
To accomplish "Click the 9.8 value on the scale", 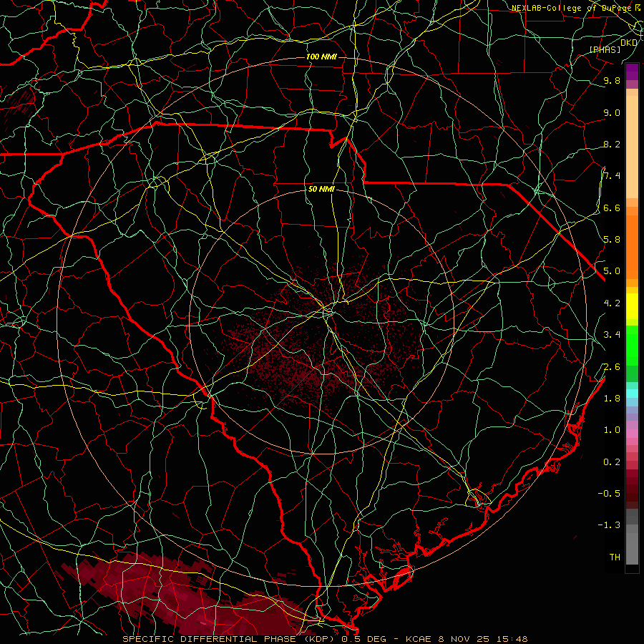I will click(x=612, y=80).
